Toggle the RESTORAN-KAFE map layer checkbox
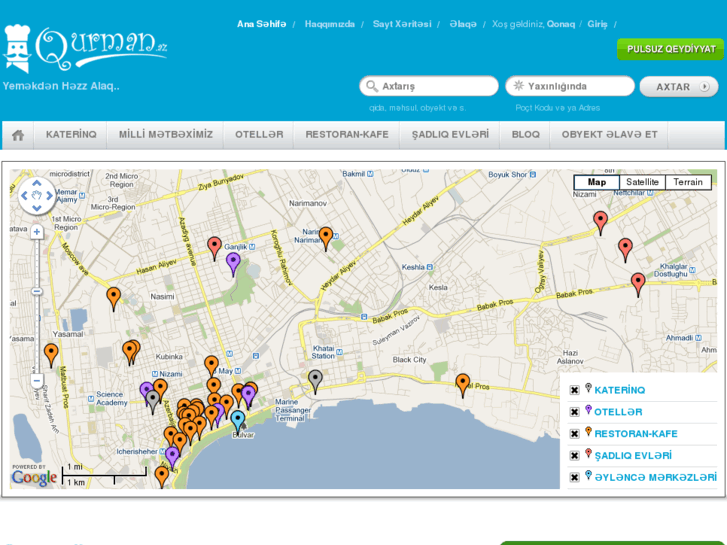 click(x=574, y=434)
